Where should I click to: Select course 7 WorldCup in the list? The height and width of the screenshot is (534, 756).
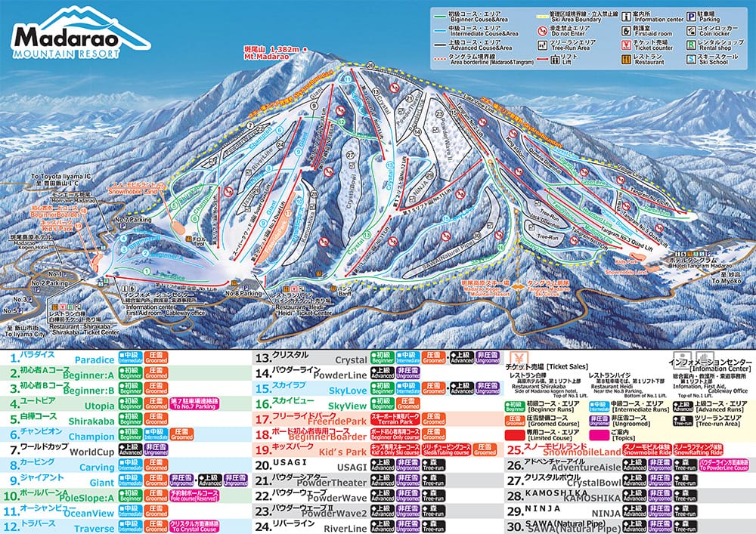coord(64,451)
